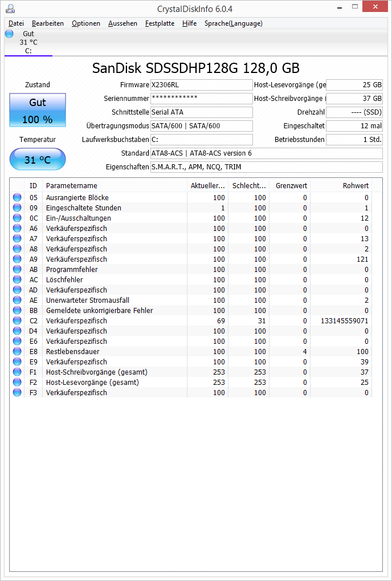
Task: Click status orb in row A9
Action: (x=17, y=259)
